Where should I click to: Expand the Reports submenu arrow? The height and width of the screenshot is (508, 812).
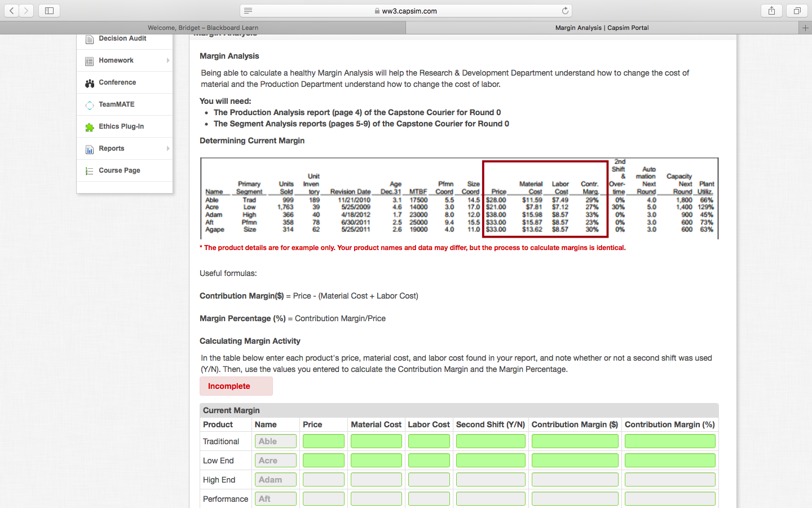point(167,148)
